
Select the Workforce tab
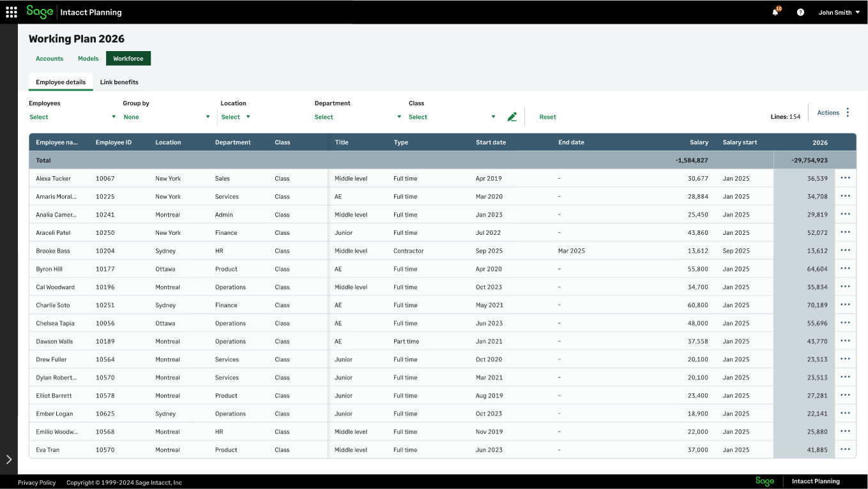128,59
